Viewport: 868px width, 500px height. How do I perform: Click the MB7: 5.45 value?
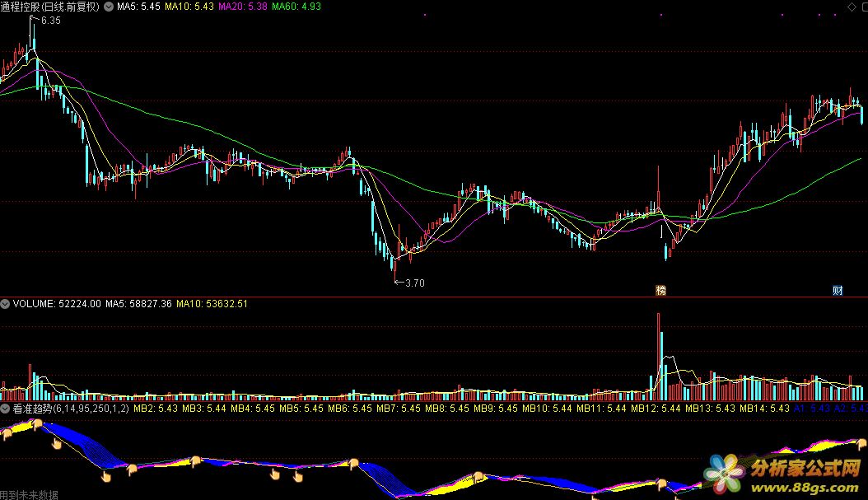tap(399, 409)
